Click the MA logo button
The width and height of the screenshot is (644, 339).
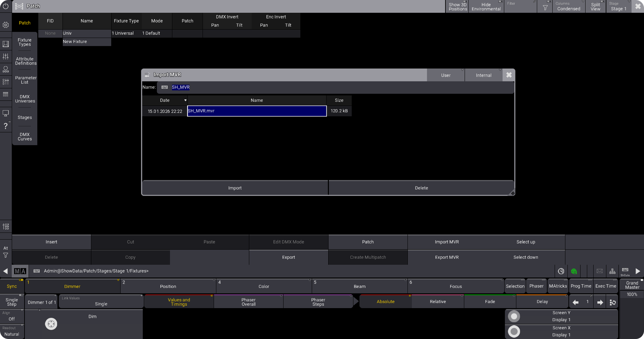[x=20, y=271]
